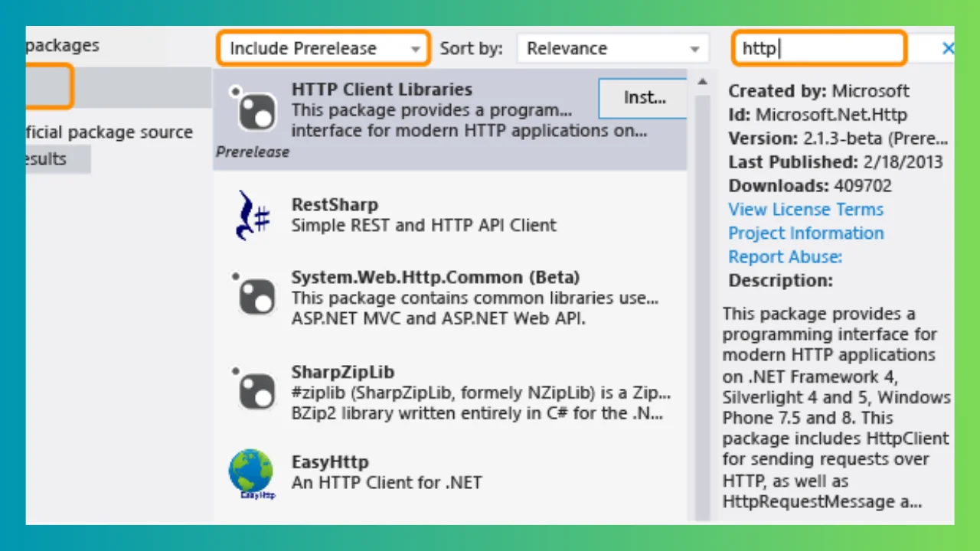The image size is (980, 551).
Task: Select the EasyHttp package title
Action: [329, 462]
